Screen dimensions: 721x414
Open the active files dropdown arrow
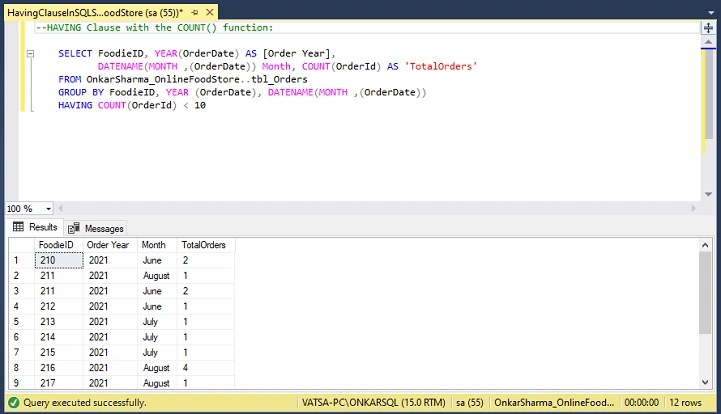pyautogui.click(x=710, y=13)
